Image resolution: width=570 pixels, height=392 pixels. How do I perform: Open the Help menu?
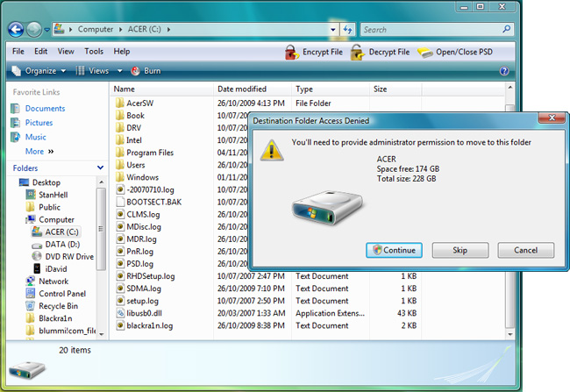coord(121,51)
